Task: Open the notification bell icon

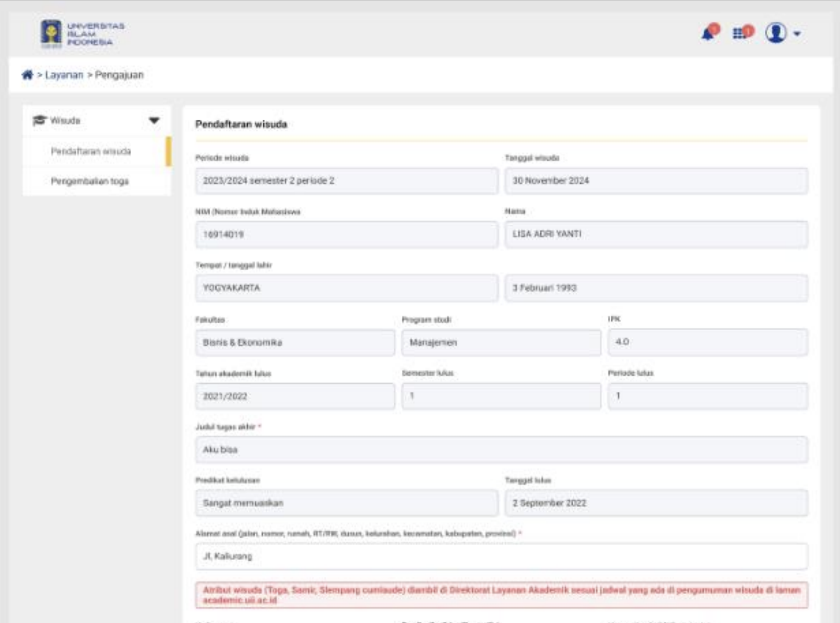Action: tap(708, 34)
